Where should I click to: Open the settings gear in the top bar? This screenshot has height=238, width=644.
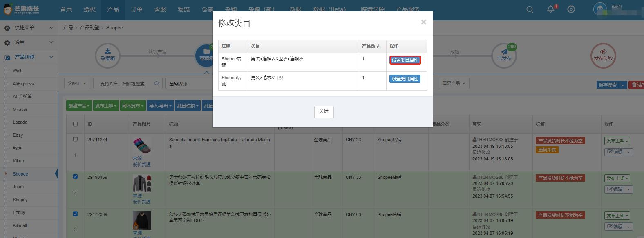(571, 9)
